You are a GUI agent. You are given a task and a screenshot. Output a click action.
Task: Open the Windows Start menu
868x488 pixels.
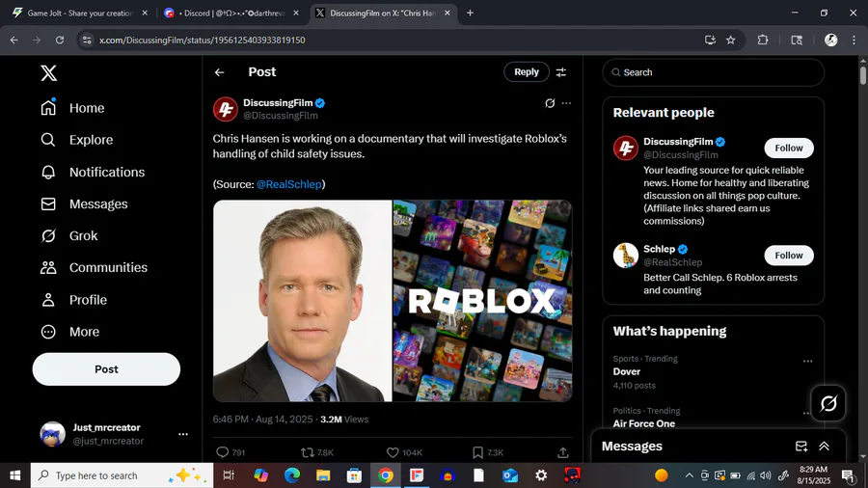[14, 475]
